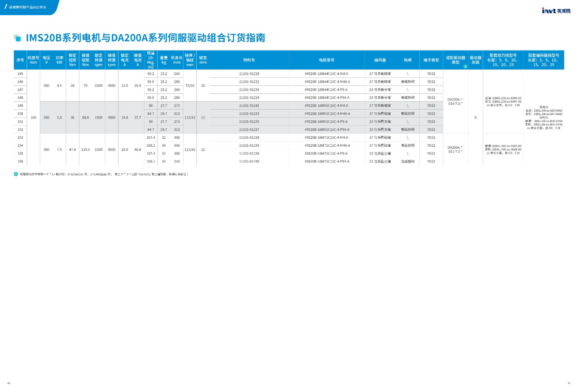Click the 电机型号 column header
Screen dimensions: 578x392
pos(327,60)
